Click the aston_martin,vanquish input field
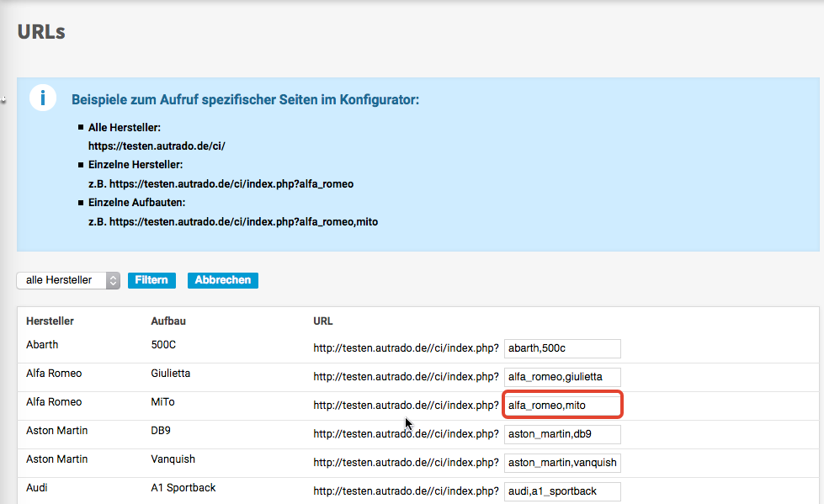824x504 pixels. 561,463
